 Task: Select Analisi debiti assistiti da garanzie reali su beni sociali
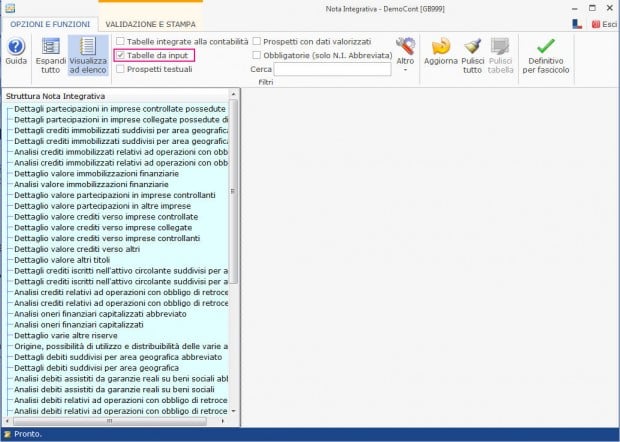pyautogui.click(x=114, y=389)
